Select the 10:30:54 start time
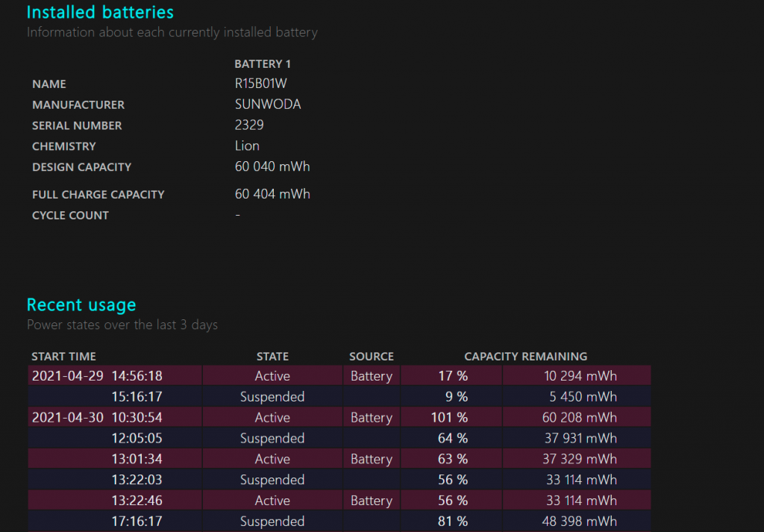Viewport: 764px width, 532px height. [x=137, y=418]
